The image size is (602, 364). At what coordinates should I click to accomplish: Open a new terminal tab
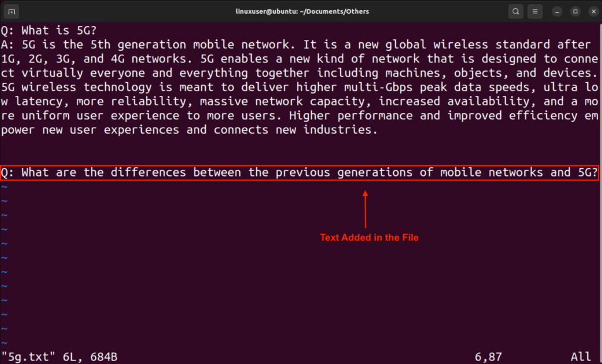coord(11,11)
